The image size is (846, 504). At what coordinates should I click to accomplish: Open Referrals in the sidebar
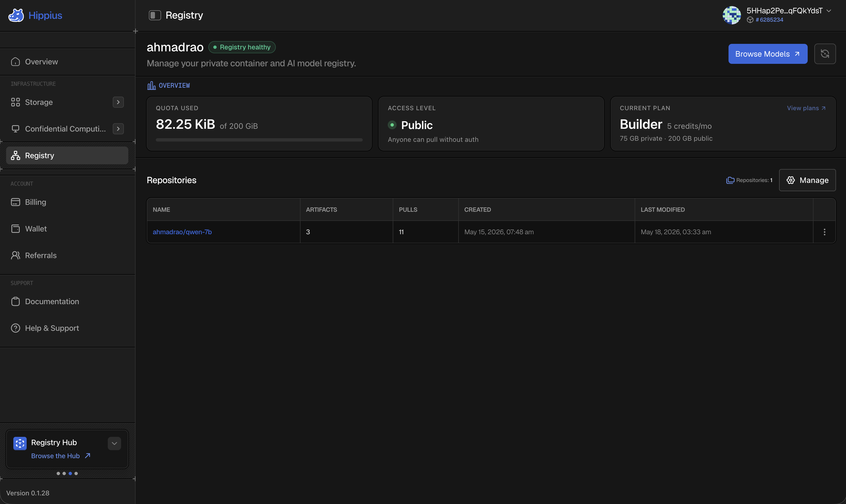67,255
